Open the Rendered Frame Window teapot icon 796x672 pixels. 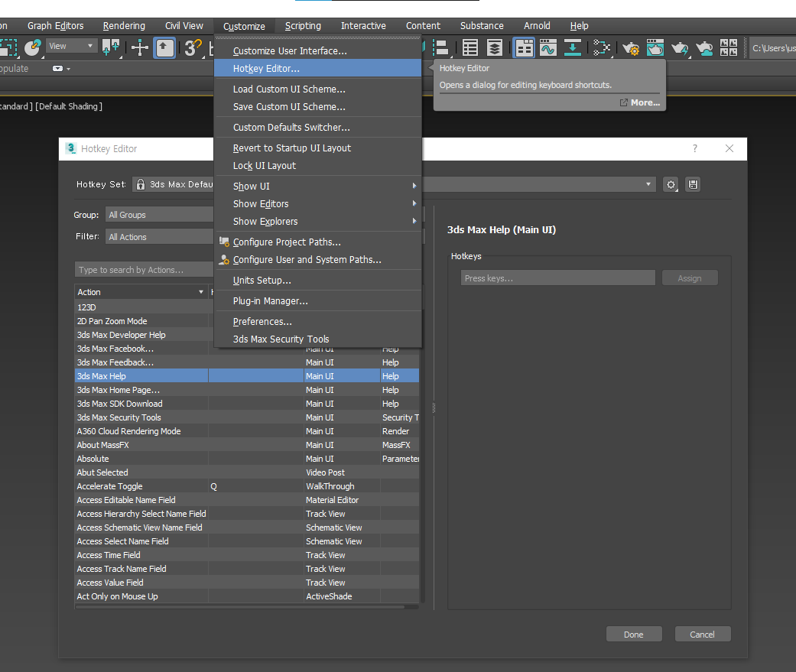(655, 47)
